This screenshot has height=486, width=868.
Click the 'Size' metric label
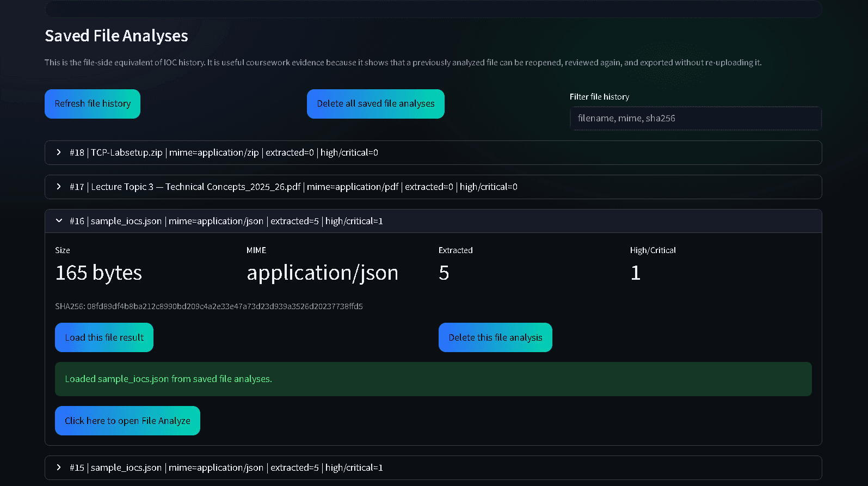click(x=63, y=250)
